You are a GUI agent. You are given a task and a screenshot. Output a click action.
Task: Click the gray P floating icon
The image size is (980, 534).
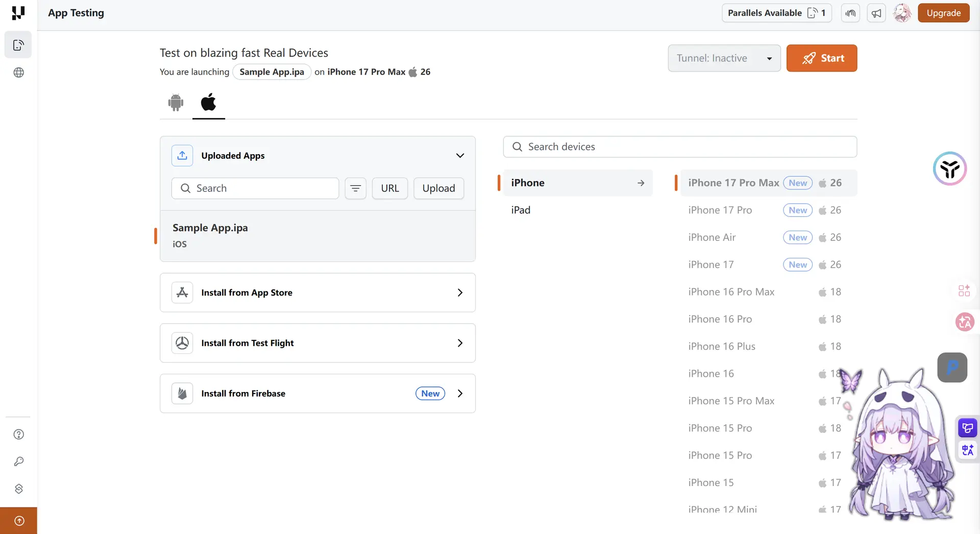[952, 368]
